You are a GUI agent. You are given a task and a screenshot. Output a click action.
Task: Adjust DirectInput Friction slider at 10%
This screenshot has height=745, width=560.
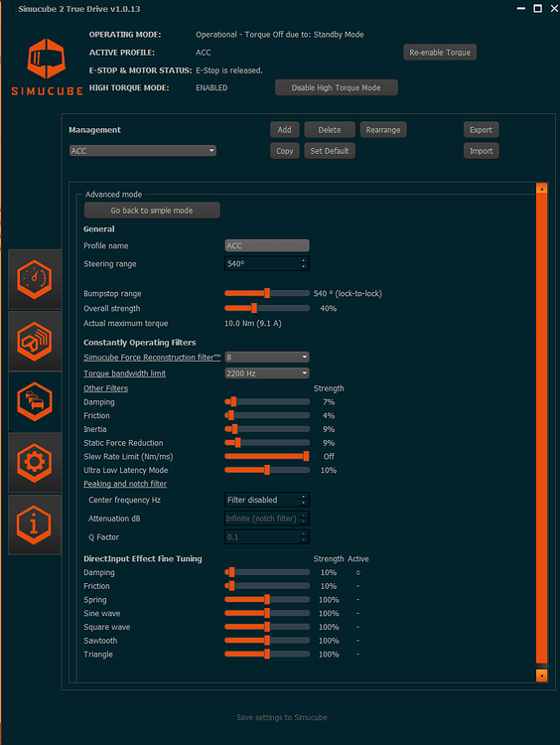(267, 586)
